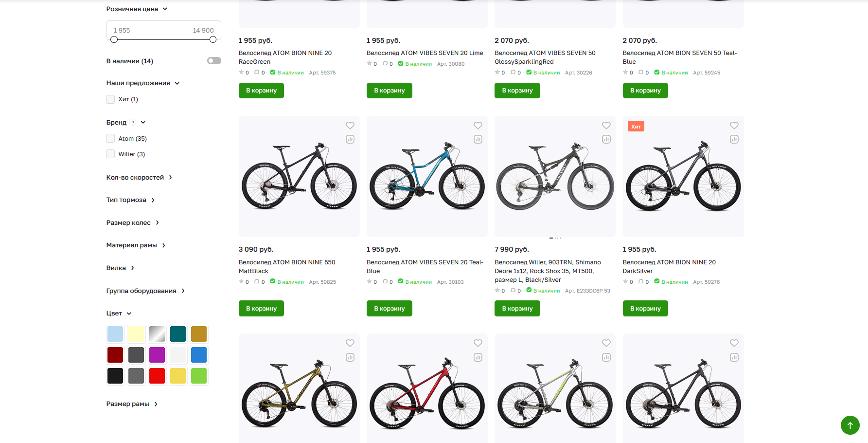This screenshot has height=443, width=868.
Task: Collapse the Цвет color filter section
Action: tap(119, 314)
